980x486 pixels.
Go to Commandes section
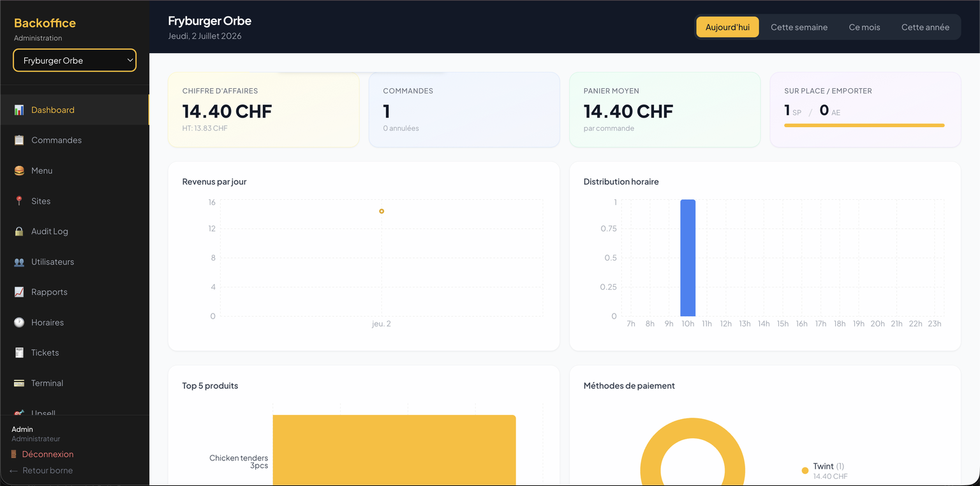[x=75, y=140]
